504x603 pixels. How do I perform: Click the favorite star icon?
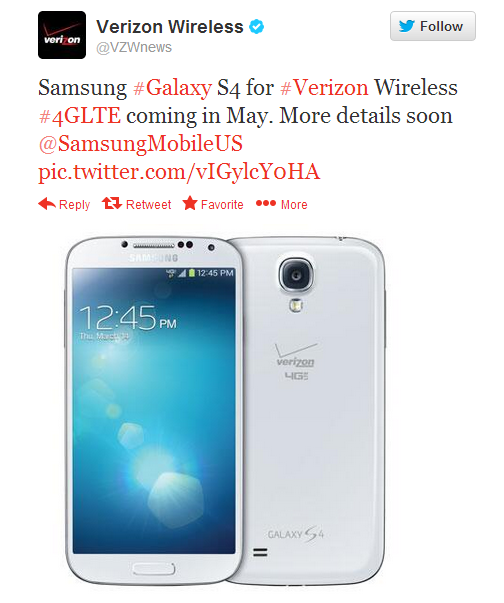(190, 203)
